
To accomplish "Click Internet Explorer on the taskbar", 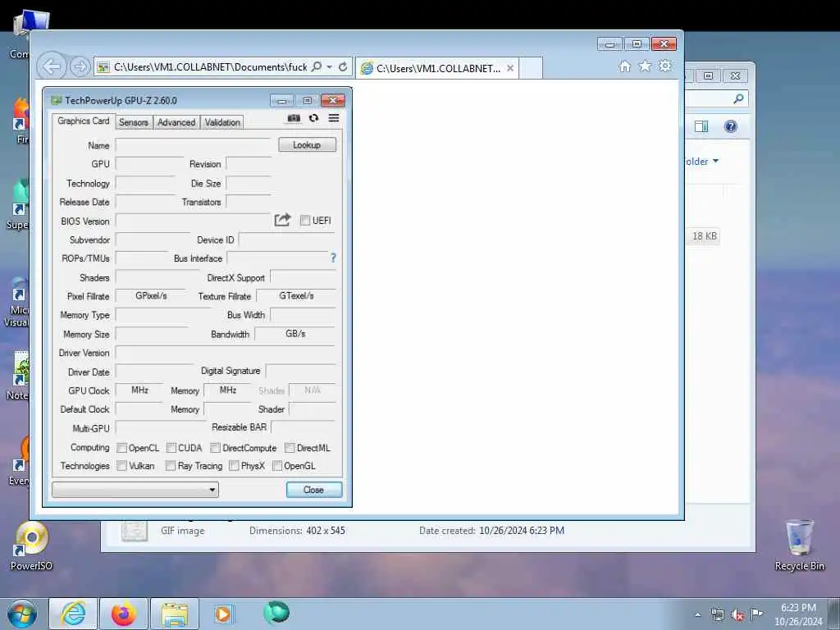I will [73, 614].
